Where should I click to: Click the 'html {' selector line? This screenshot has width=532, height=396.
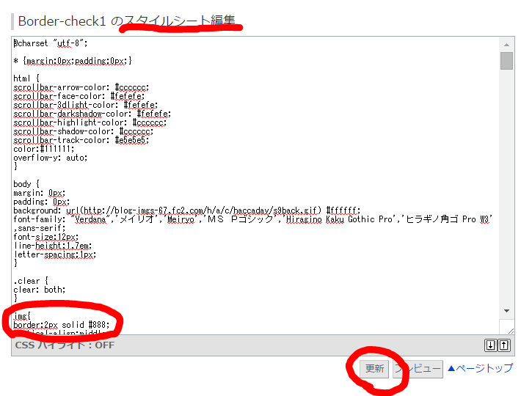(x=26, y=78)
